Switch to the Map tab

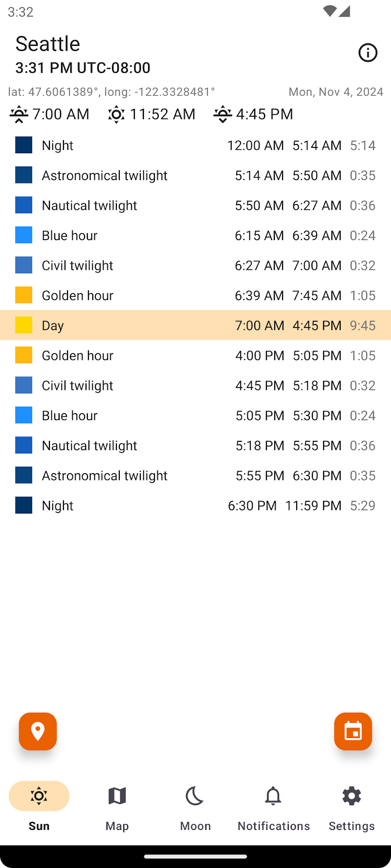click(117, 806)
